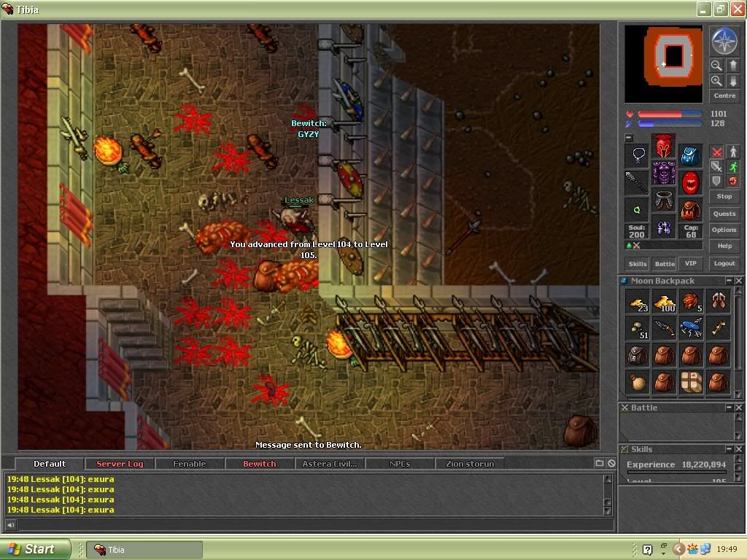This screenshot has height=560, width=747.
Task: Select the boots slot in the inventory
Action: coord(664,227)
